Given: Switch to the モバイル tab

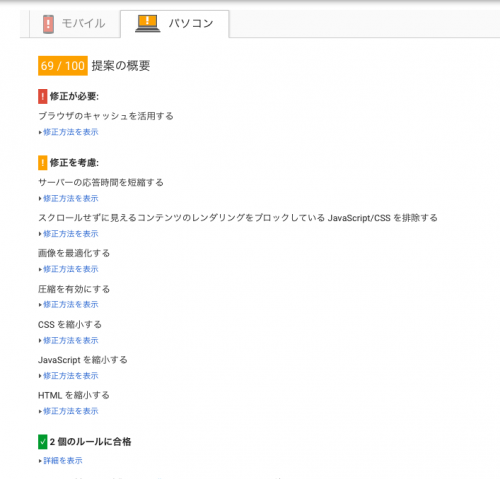Looking at the screenshot, I should [75, 24].
